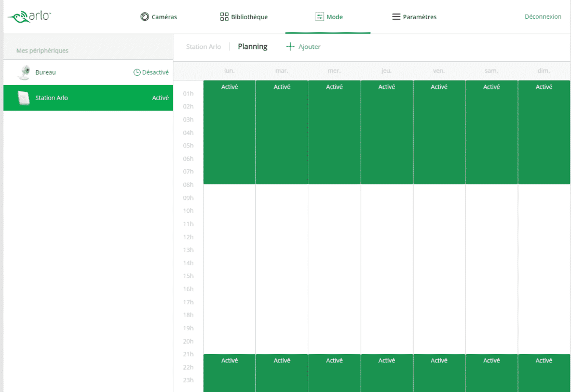
Task: Click the Station Arlo breadcrumb link
Action: (203, 47)
